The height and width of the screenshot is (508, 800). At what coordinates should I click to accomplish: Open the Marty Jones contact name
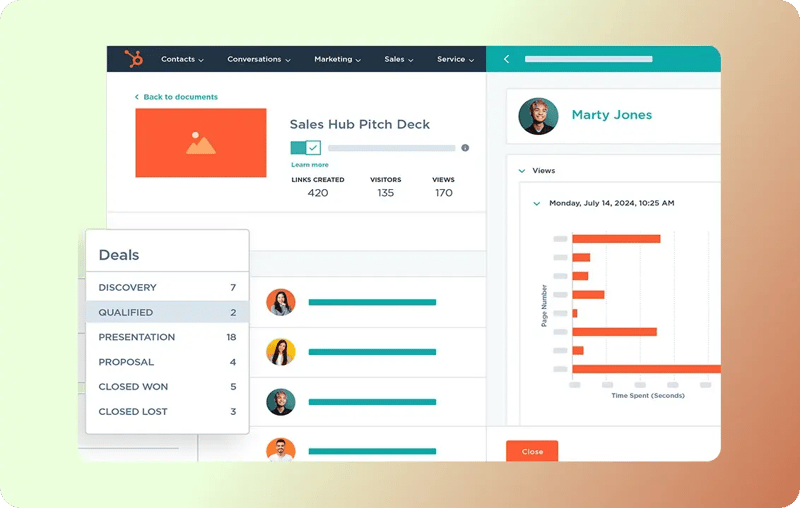point(612,115)
